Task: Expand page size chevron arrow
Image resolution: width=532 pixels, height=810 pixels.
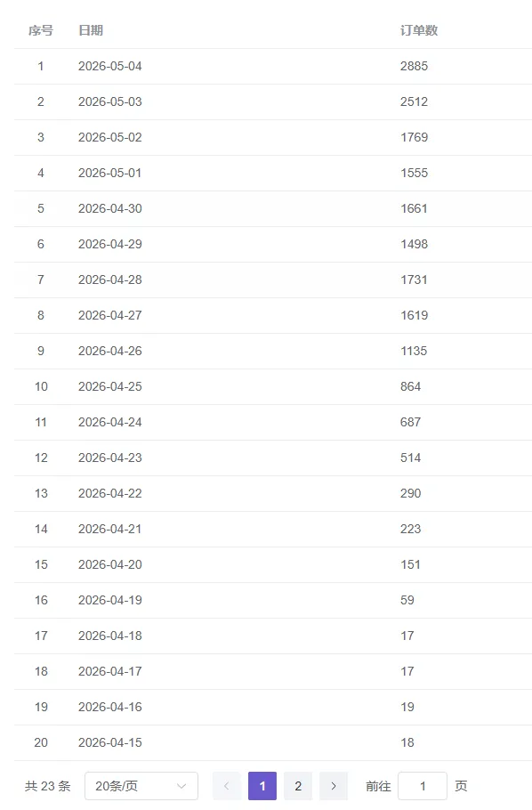Action: point(181,786)
